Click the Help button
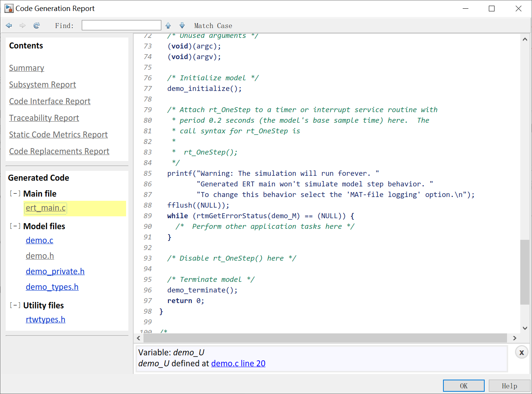This screenshot has width=532, height=394. [x=510, y=386]
